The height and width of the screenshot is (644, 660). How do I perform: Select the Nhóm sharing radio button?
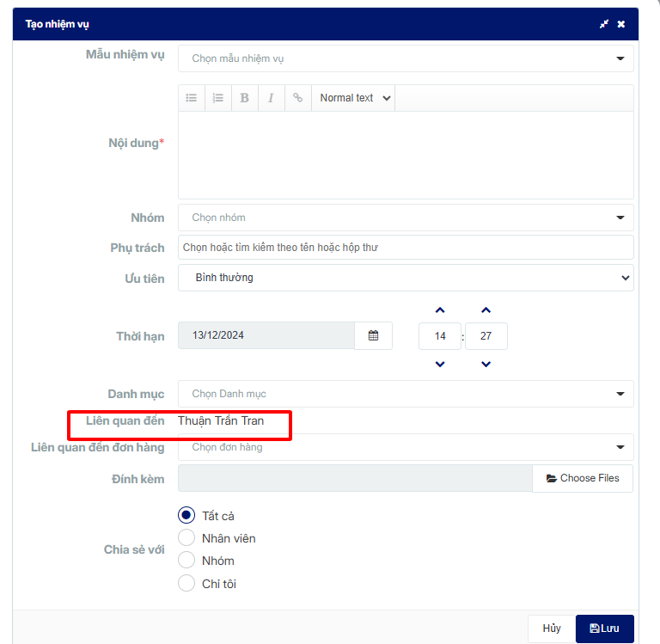click(186, 561)
